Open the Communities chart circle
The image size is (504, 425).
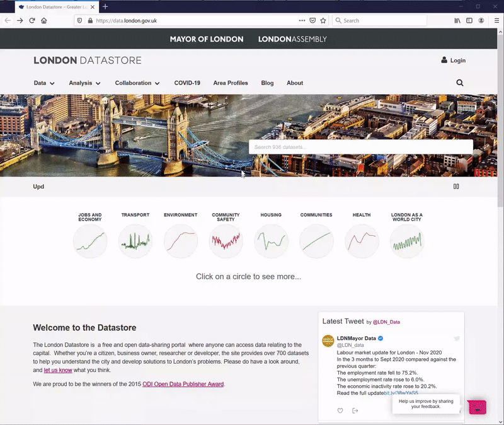point(316,242)
